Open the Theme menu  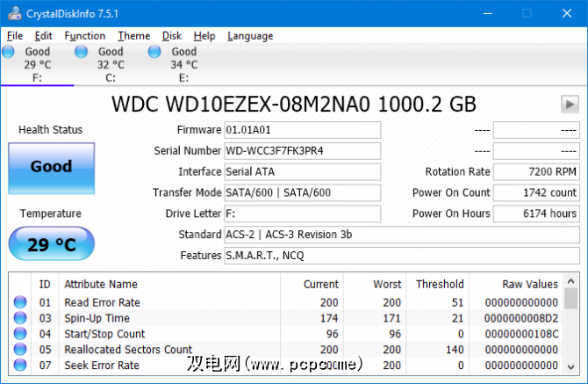point(134,36)
